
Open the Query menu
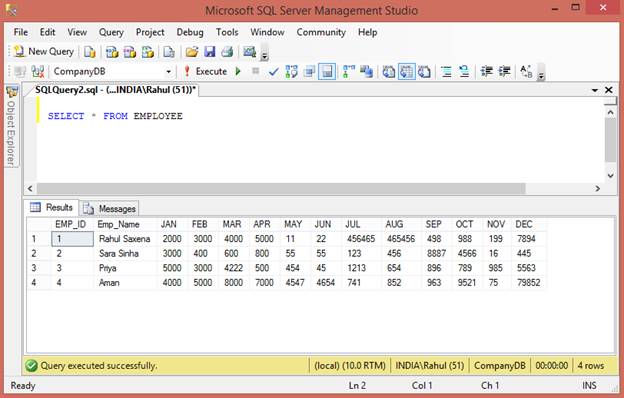[111, 32]
